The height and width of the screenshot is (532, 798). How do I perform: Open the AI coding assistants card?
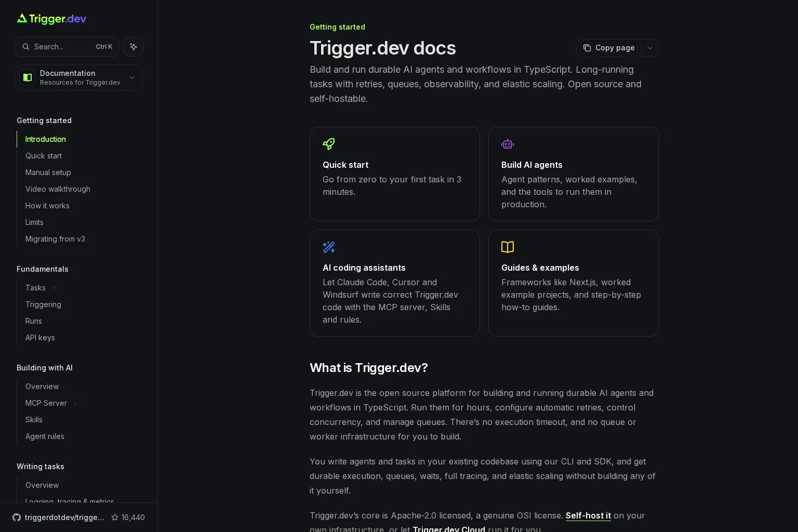tap(395, 283)
